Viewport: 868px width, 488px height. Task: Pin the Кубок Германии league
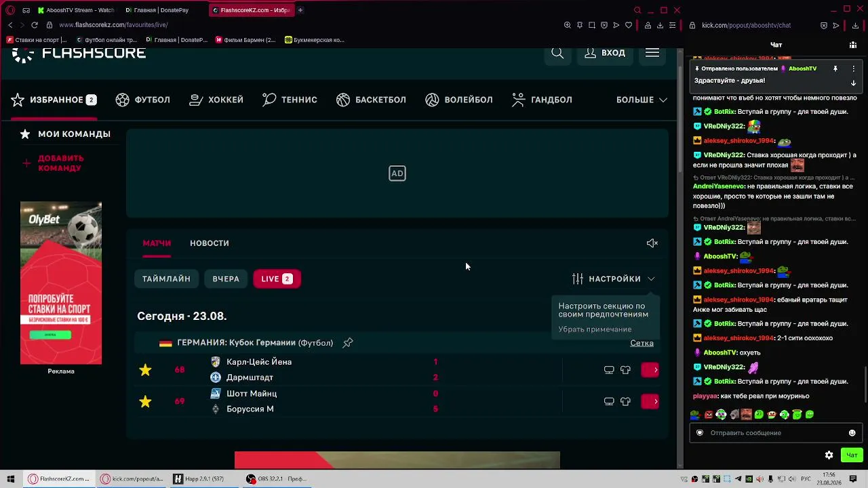coord(348,343)
